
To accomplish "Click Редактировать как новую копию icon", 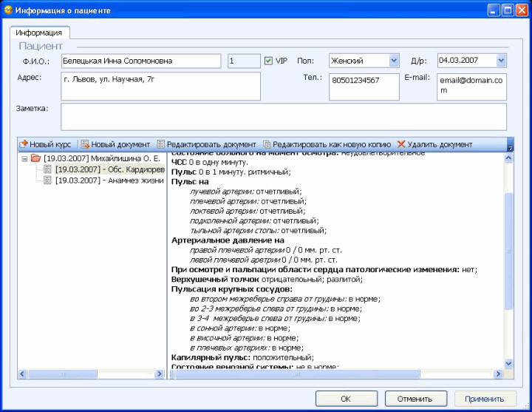I will 267,144.
